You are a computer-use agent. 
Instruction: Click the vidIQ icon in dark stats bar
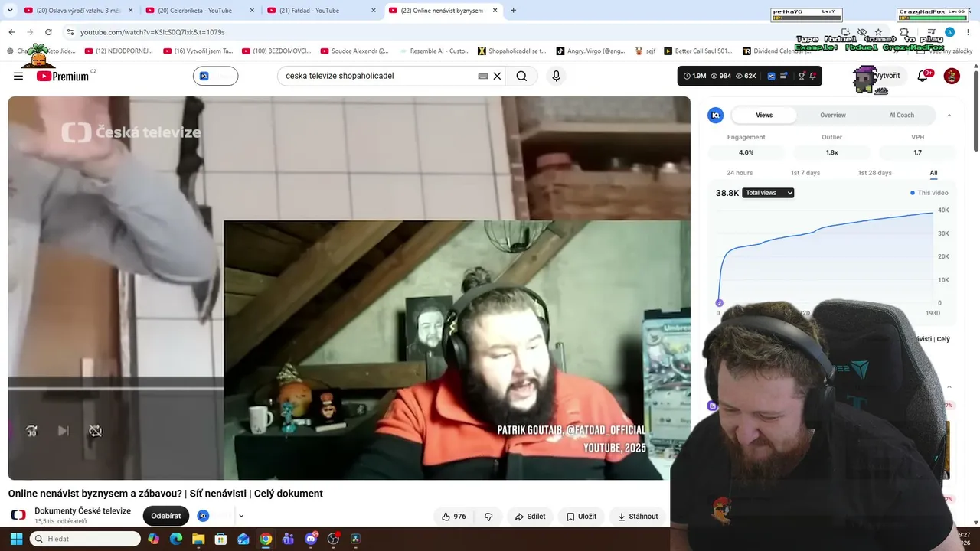point(771,76)
